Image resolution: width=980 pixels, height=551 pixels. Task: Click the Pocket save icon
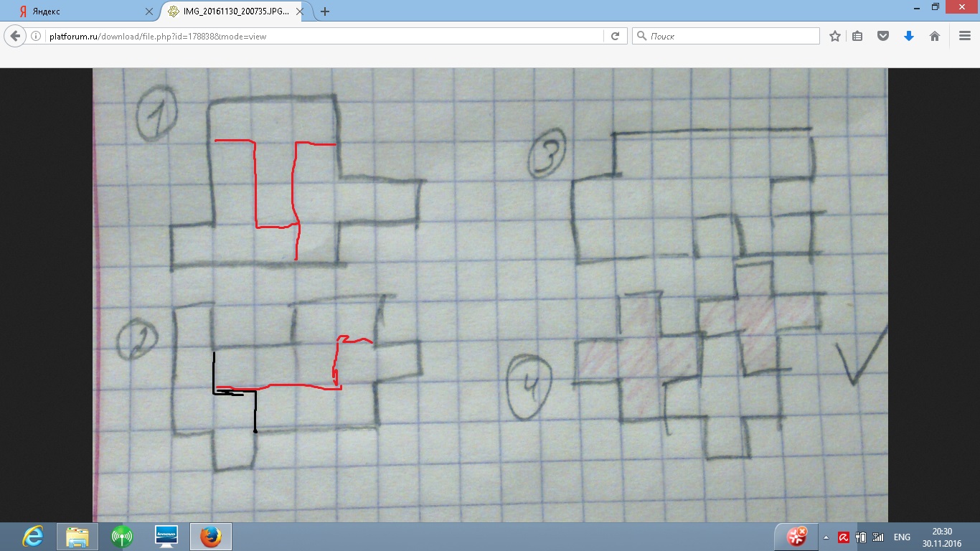pos(884,36)
